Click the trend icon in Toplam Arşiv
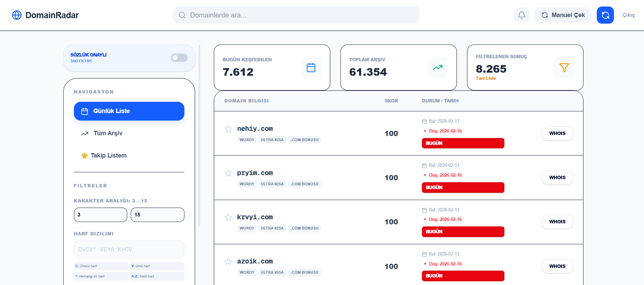Viewport: 644px width, 285px height. click(x=437, y=67)
